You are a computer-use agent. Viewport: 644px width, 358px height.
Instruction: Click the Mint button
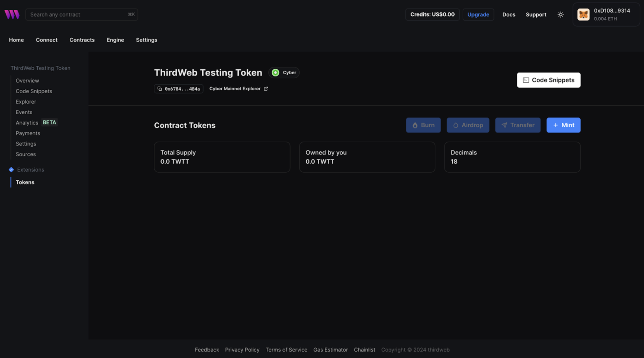click(x=563, y=125)
